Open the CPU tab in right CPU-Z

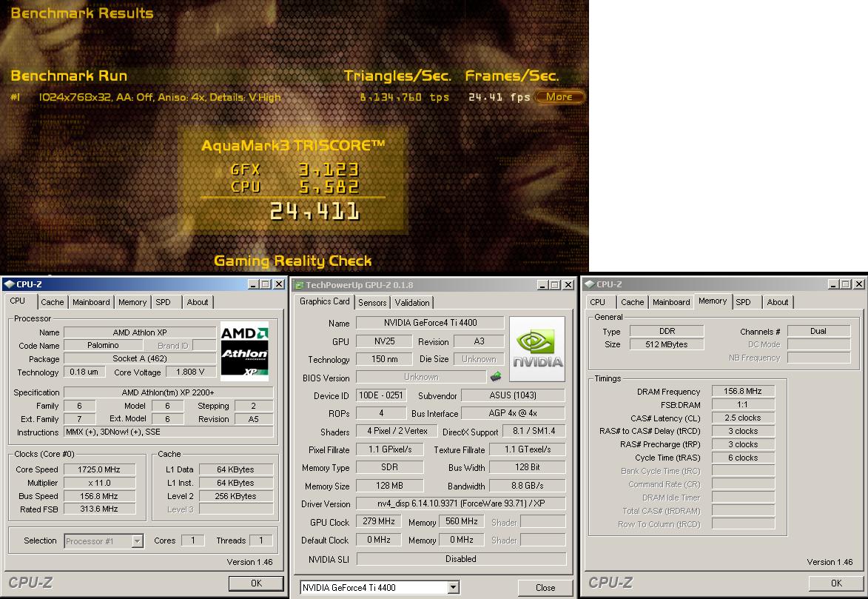point(598,302)
